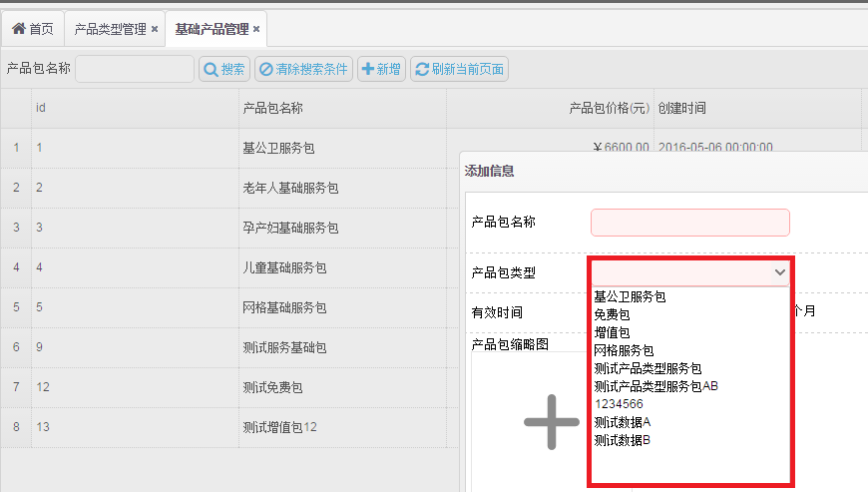Pick 网格服务包 from the dropdown
The width and height of the screenshot is (868, 492).
click(624, 350)
